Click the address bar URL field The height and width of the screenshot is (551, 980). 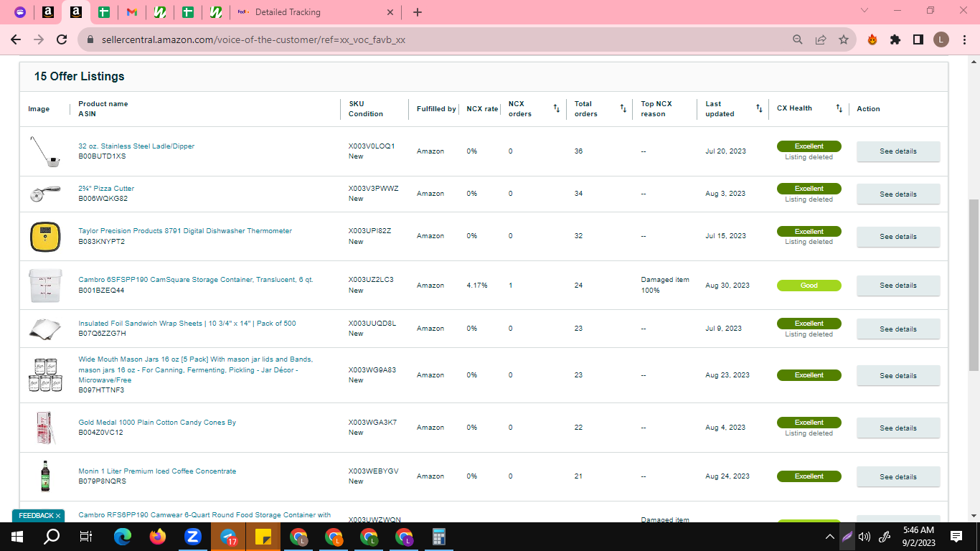click(x=430, y=39)
